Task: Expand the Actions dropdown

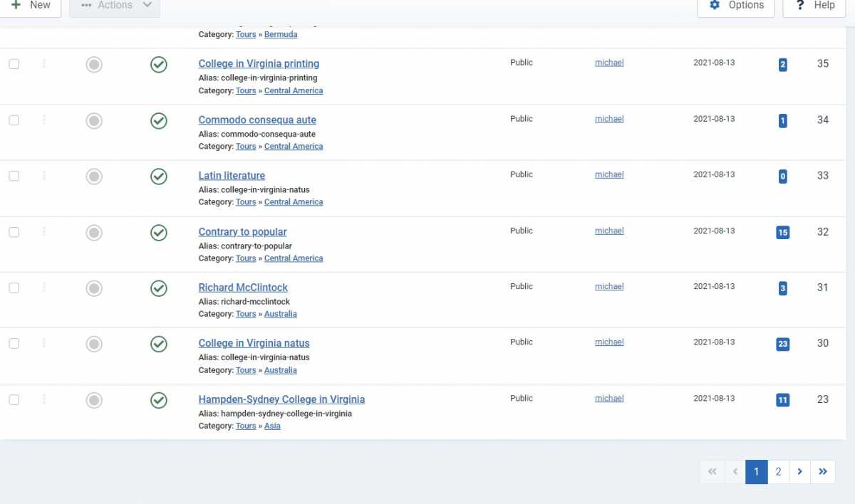Action: point(115,6)
